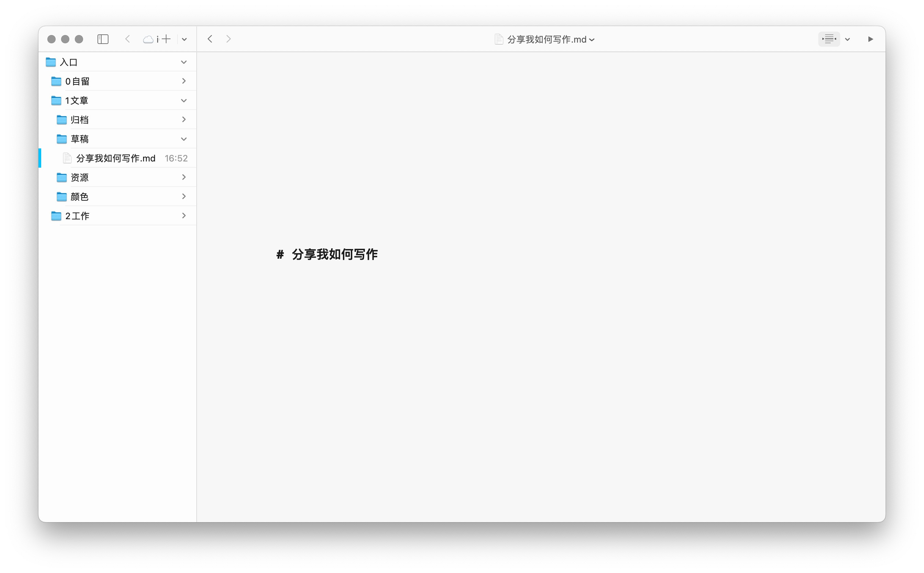
Task: Show the preview with play button
Action: [x=871, y=39]
